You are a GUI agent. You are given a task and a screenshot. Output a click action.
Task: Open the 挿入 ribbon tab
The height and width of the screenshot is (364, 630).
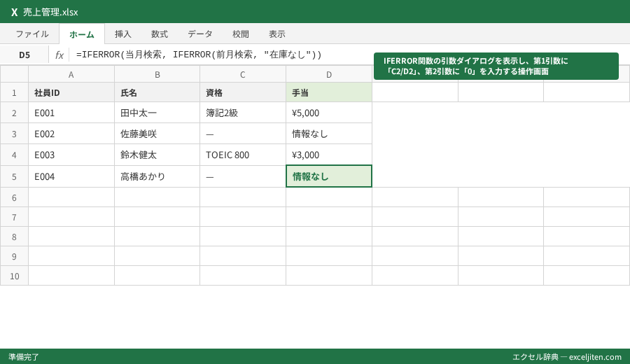point(123,34)
